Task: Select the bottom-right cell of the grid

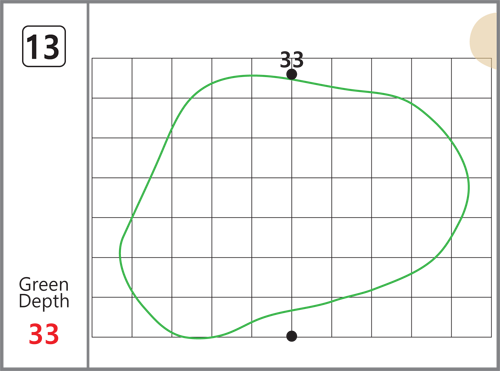Action: tap(471, 317)
